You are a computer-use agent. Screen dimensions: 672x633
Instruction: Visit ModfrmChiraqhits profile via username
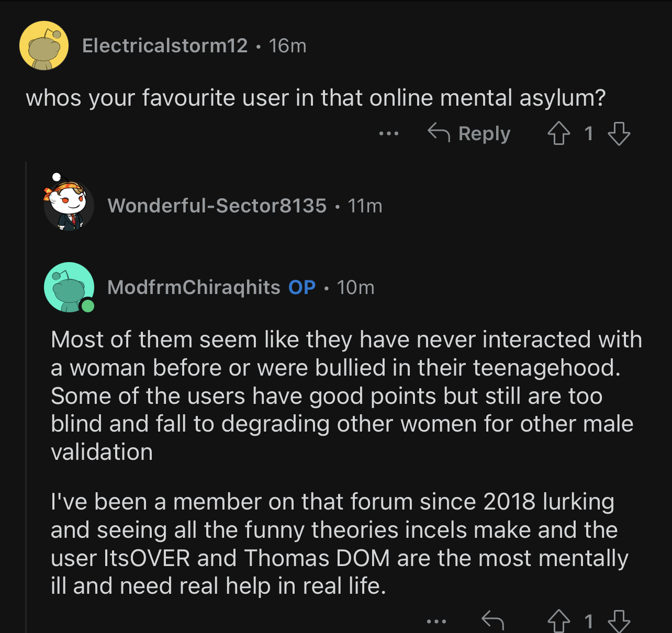pyautogui.click(x=194, y=287)
